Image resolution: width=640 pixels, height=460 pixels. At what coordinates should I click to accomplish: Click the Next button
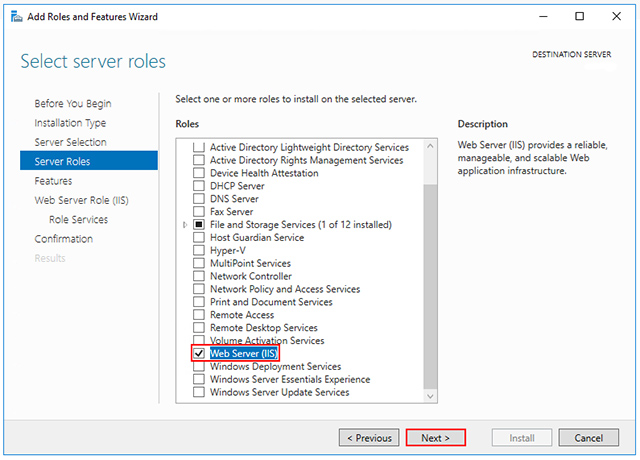[x=435, y=438]
